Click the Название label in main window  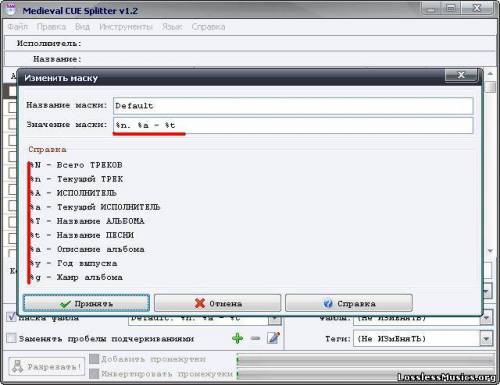click(x=57, y=59)
